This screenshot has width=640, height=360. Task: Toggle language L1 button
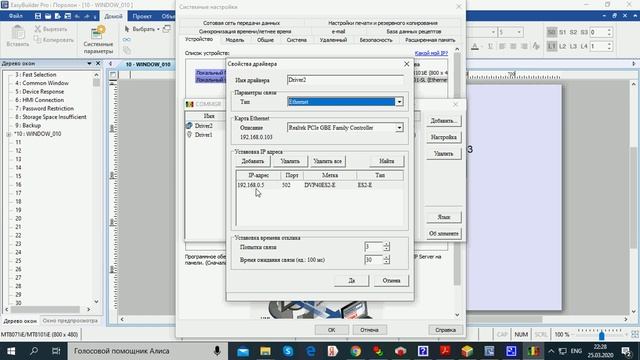(x=551, y=47)
